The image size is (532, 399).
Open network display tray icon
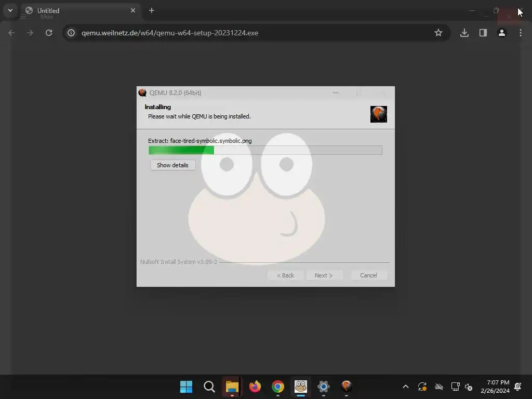click(455, 387)
